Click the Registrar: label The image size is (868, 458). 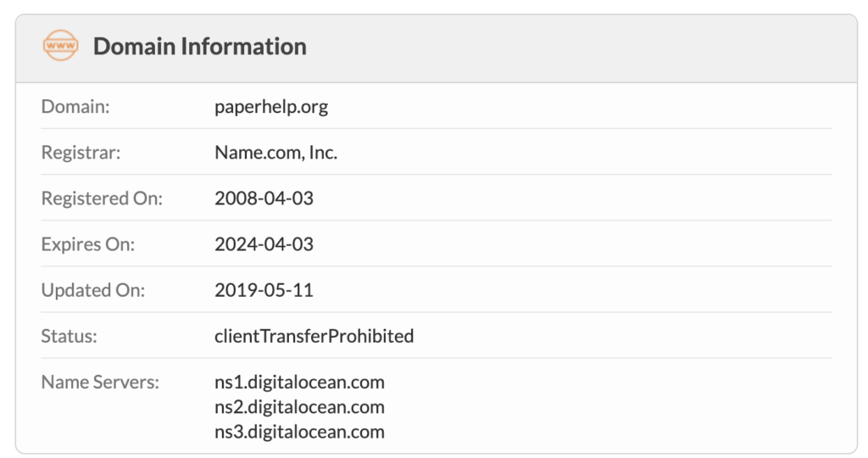click(81, 153)
